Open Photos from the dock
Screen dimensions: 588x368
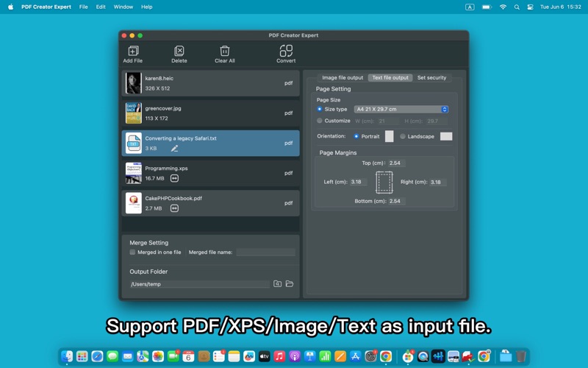(x=158, y=356)
